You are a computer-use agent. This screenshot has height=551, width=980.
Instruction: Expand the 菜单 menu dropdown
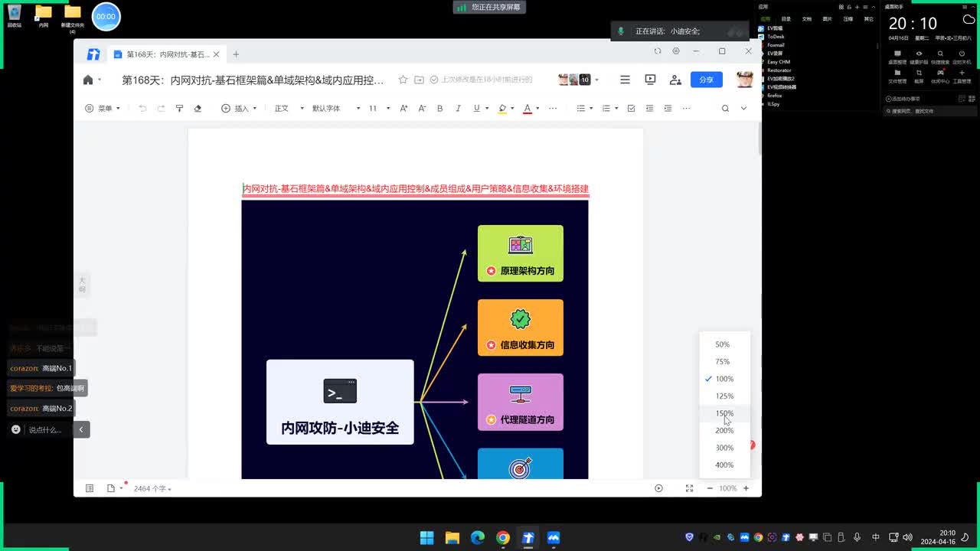click(x=103, y=109)
